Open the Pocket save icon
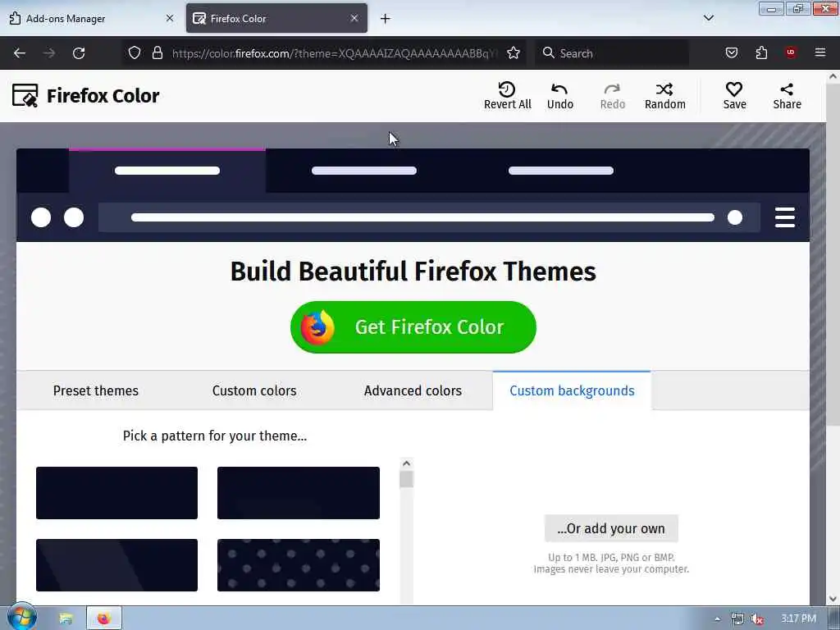This screenshot has width=840, height=630. pyautogui.click(x=731, y=52)
